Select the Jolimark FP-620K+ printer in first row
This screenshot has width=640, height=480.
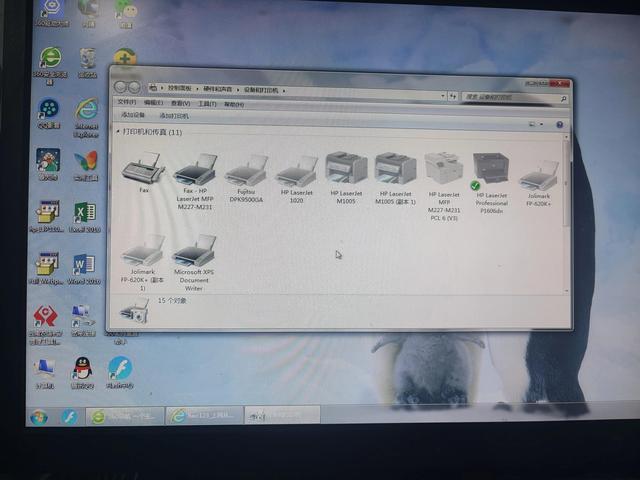click(x=539, y=183)
